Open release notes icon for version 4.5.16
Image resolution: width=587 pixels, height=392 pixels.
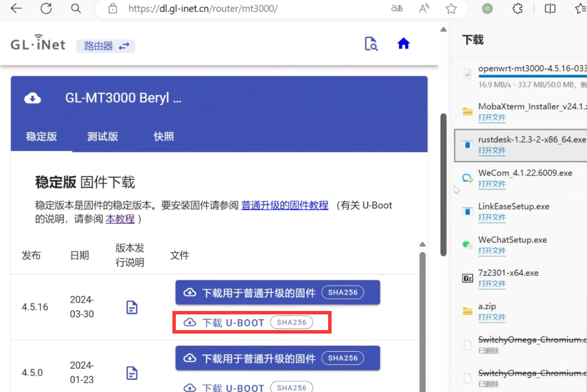click(131, 307)
